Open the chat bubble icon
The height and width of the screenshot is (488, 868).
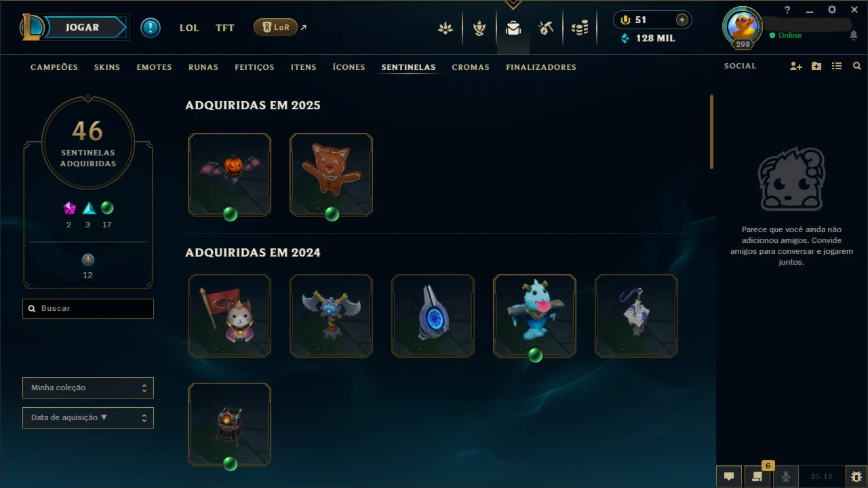pyautogui.click(x=729, y=476)
